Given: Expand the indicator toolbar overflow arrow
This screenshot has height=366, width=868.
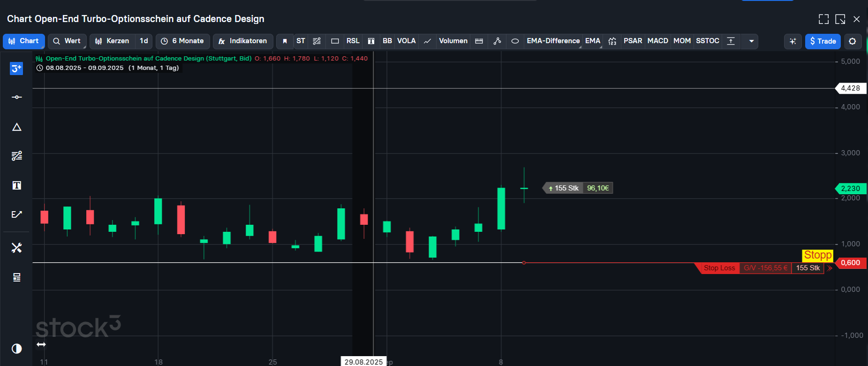Looking at the screenshot, I should coord(751,41).
